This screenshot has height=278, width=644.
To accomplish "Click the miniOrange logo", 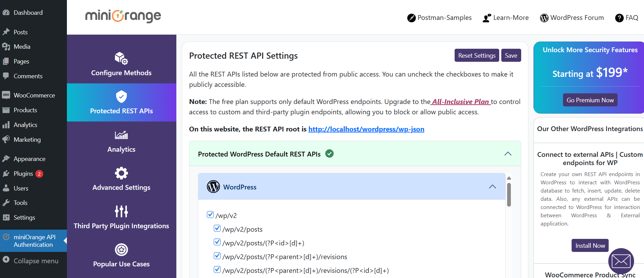I will [x=123, y=16].
